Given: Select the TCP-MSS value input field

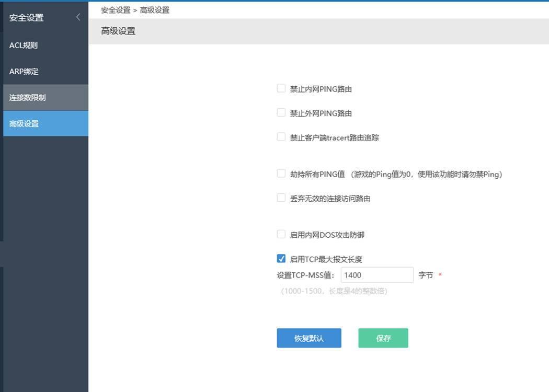Looking at the screenshot, I should click(x=377, y=274).
